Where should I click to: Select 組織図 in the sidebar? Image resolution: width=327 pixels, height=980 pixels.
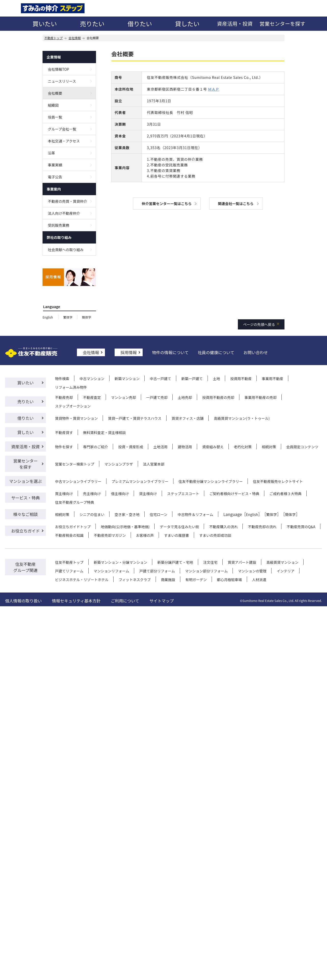point(69,105)
